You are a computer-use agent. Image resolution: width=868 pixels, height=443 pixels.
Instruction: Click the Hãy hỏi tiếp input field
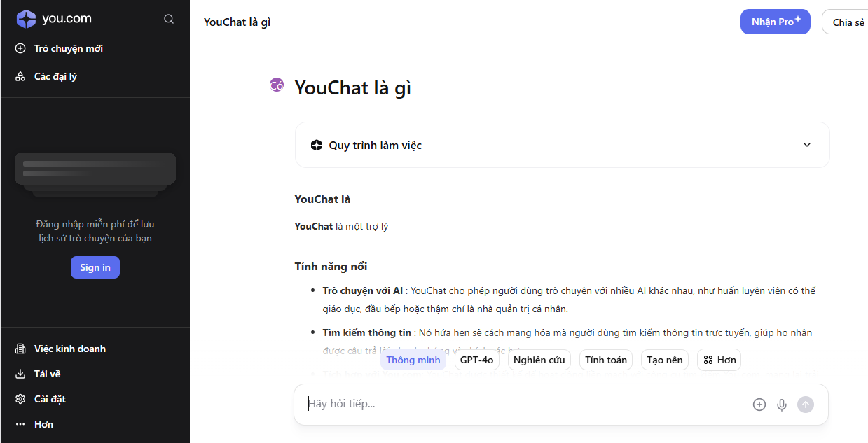click(518, 404)
